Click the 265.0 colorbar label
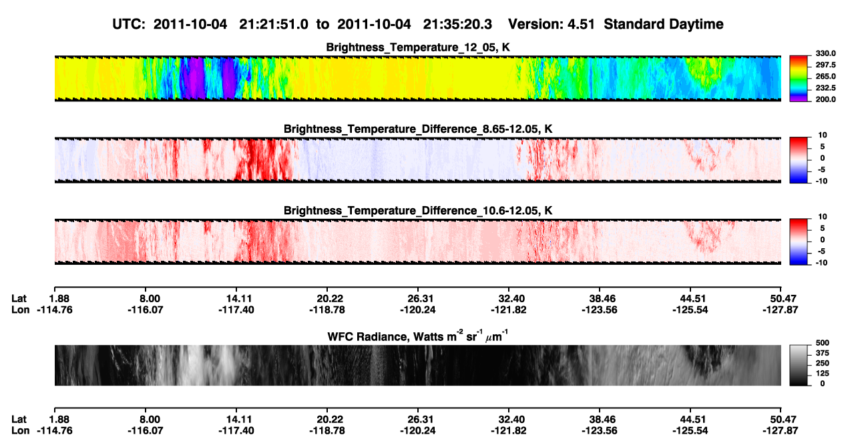Screen dimensions: 868x445 [826, 76]
